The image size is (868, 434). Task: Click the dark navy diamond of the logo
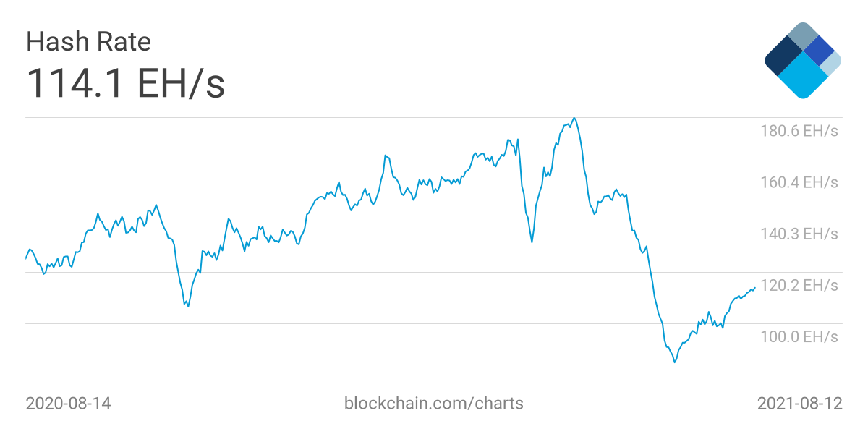coord(783,56)
